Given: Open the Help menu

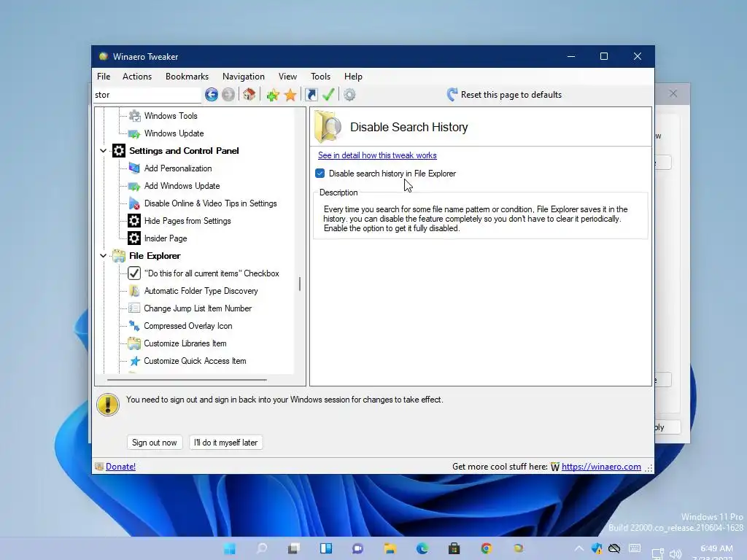Looking at the screenshot, I should click(x=353, y=76).
